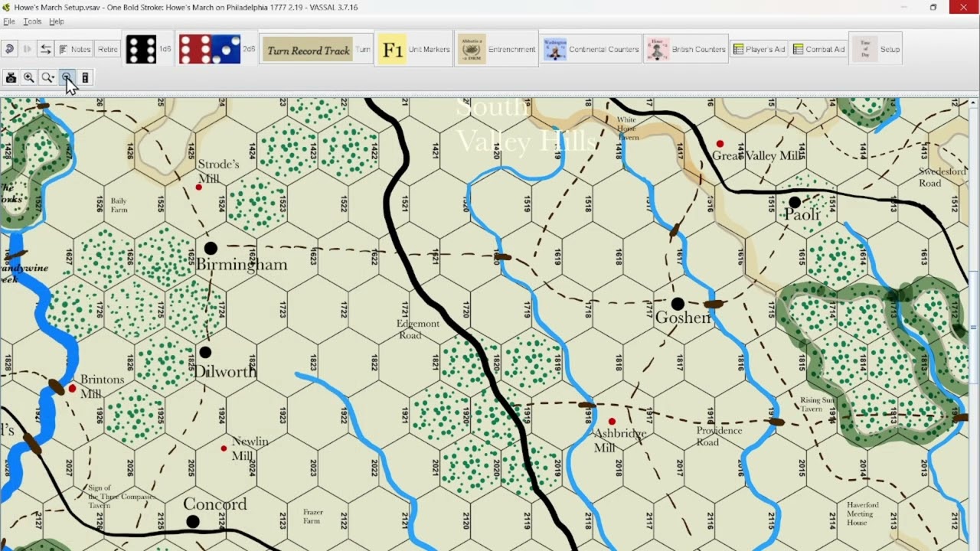Click the 'Baily Farm' map label
The width and height of the screenshot is (980, 551).
[x=119, y=205]
